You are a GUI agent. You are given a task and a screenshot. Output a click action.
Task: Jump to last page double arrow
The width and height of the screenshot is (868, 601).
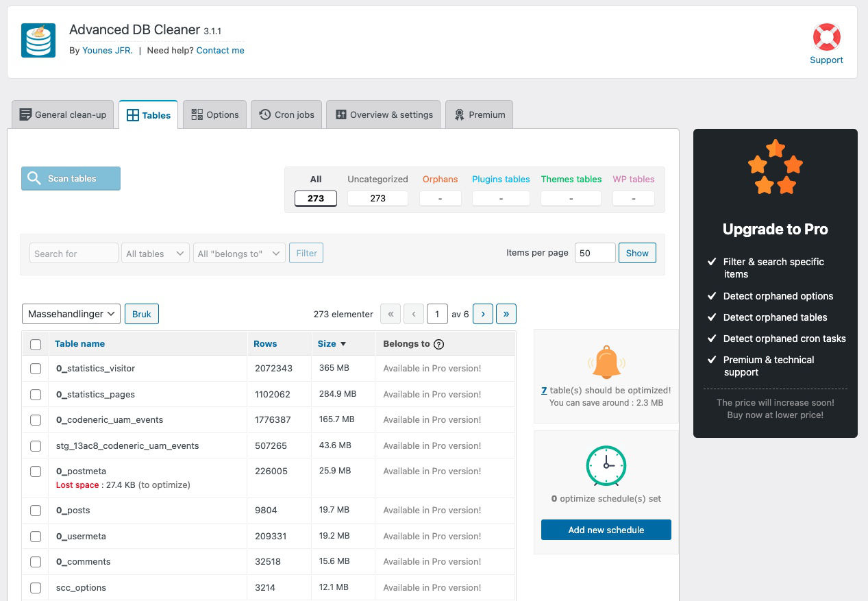(x=506, y=314)
